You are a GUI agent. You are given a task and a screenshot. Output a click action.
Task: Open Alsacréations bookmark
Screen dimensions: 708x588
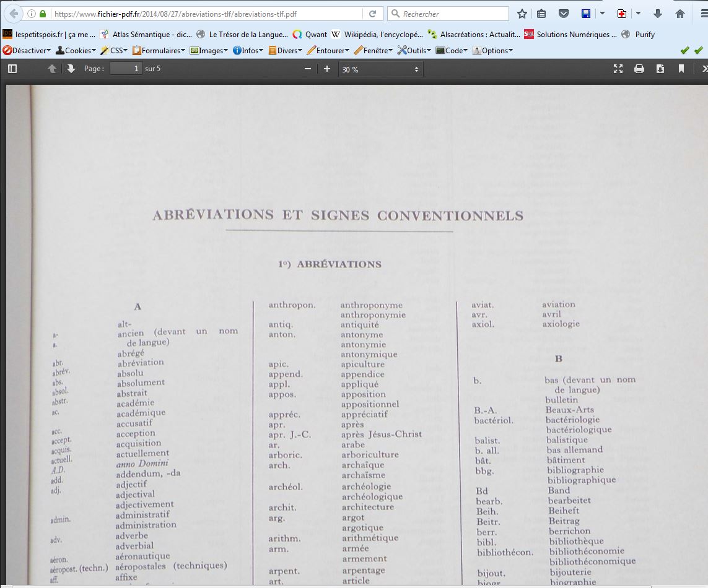click(x=474, y=34)
